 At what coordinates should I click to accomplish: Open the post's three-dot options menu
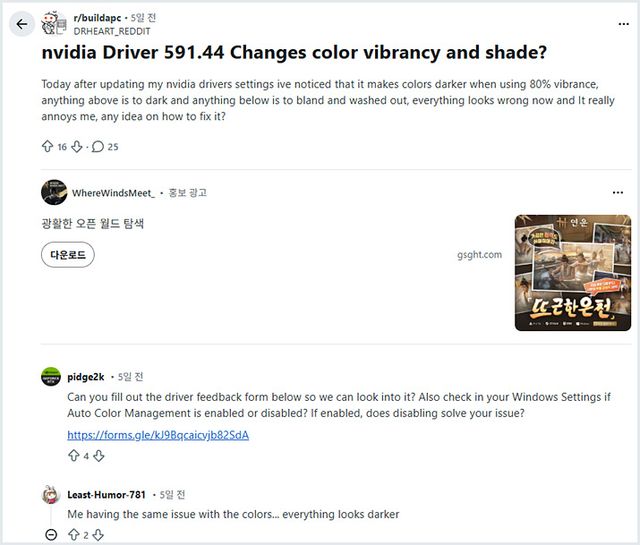[x=623, y=24]
